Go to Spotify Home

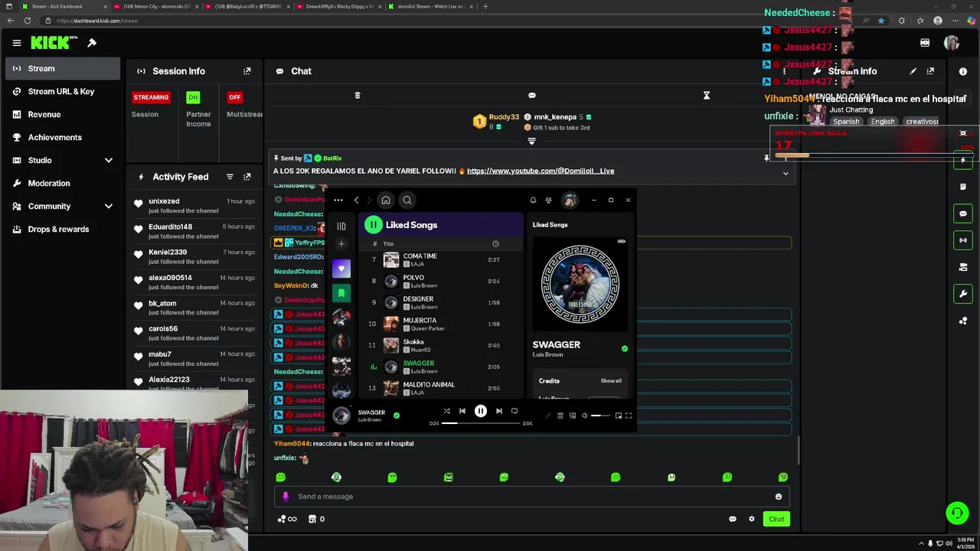tap(386, 201)
